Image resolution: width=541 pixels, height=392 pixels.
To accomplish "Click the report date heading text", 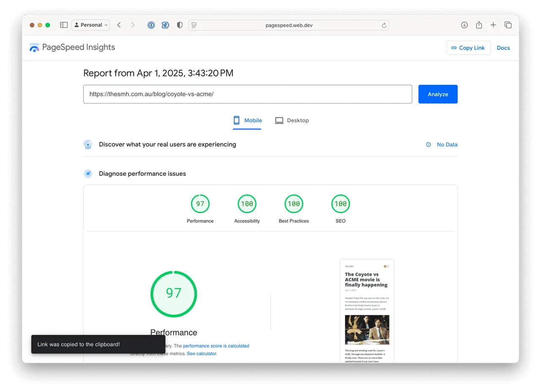I will (158, 73).
